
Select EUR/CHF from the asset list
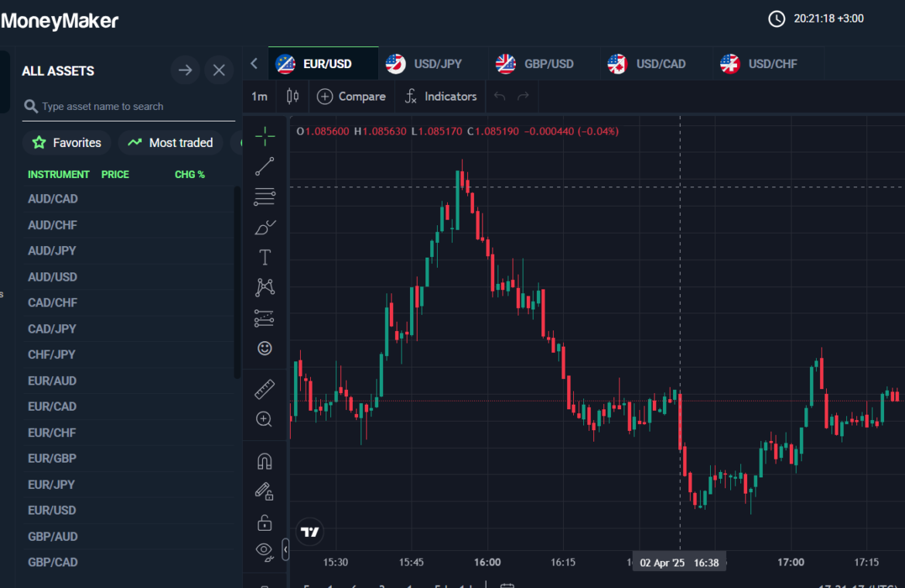coord(128,432)
